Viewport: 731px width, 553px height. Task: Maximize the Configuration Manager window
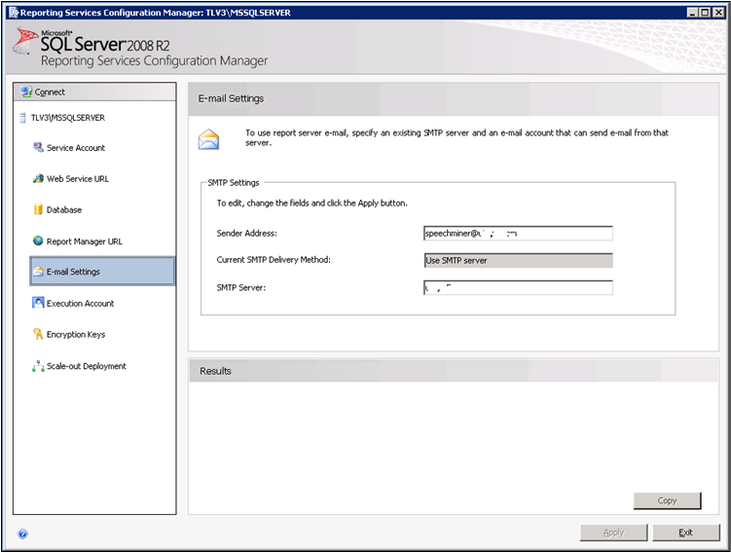pos(705,13)
